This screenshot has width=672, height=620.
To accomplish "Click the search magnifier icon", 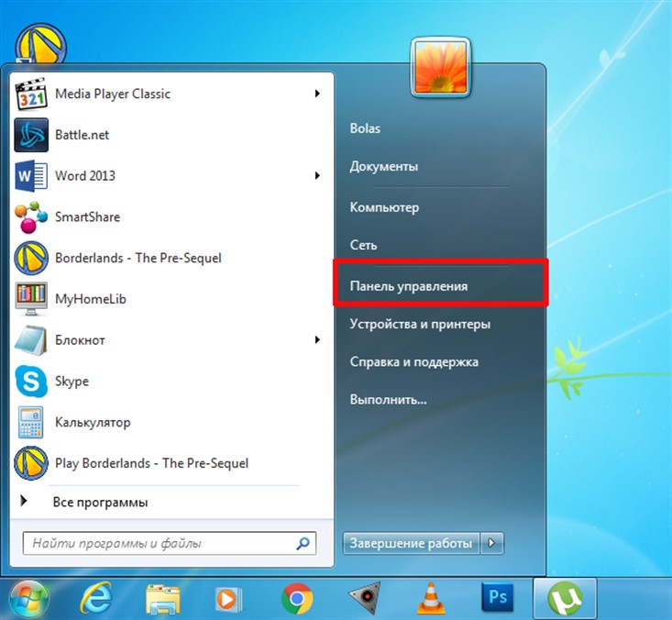I will tap(303, 543).
